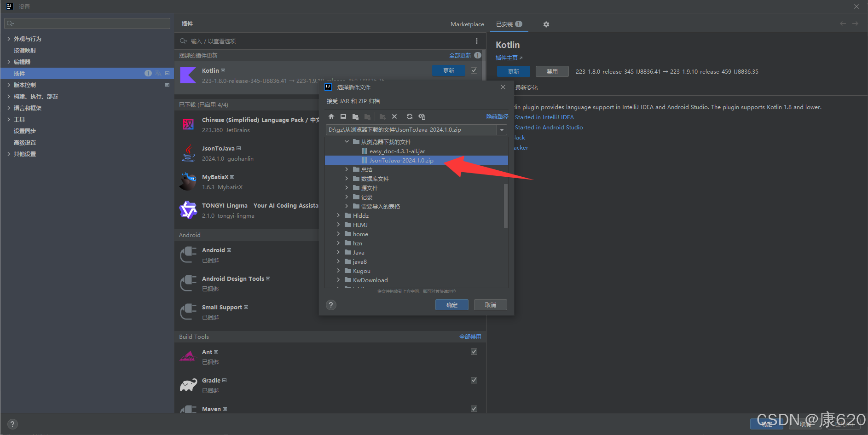Screen dimensions: 868x435
Task: Select MyBatisX plugin entry
Action: point(246,182)
